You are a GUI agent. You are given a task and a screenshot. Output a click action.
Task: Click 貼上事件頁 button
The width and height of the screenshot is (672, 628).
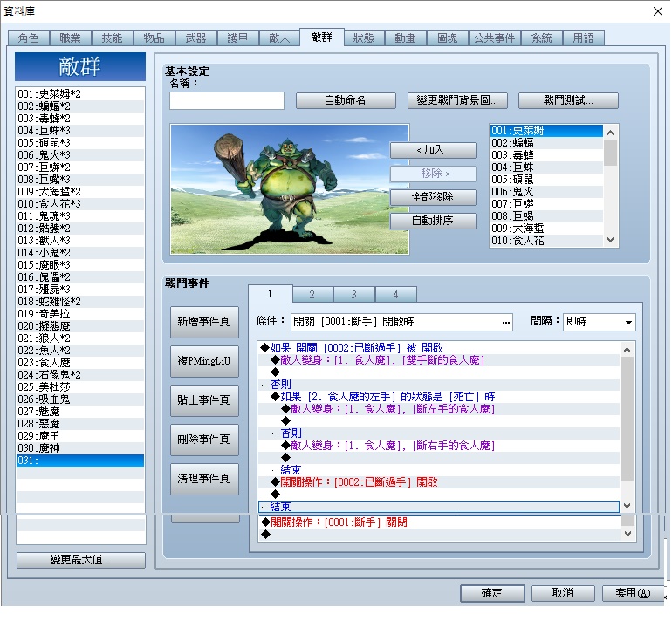pos(204,400)
